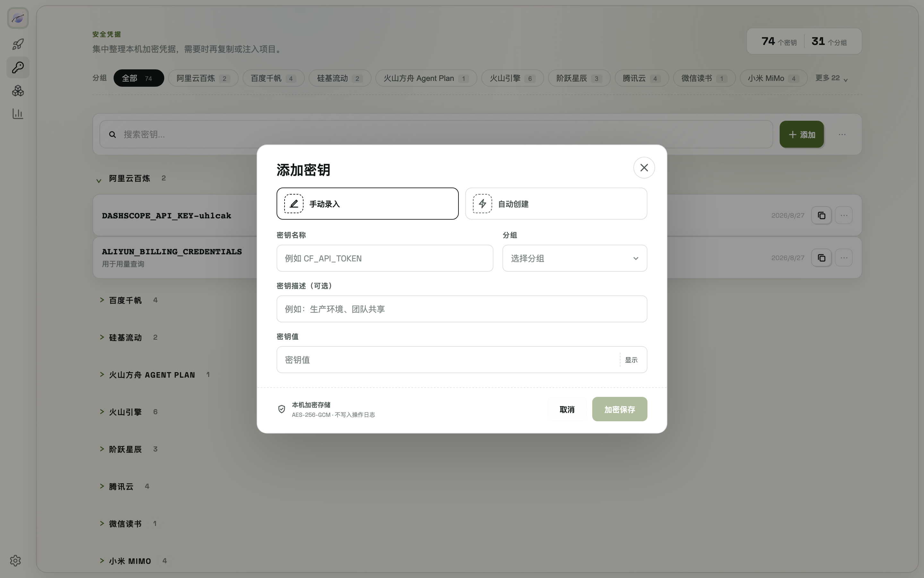The width and height of the screenshot is (924, 578).
Task: Click the pencil icon in 手动录入
Action: 294,204
